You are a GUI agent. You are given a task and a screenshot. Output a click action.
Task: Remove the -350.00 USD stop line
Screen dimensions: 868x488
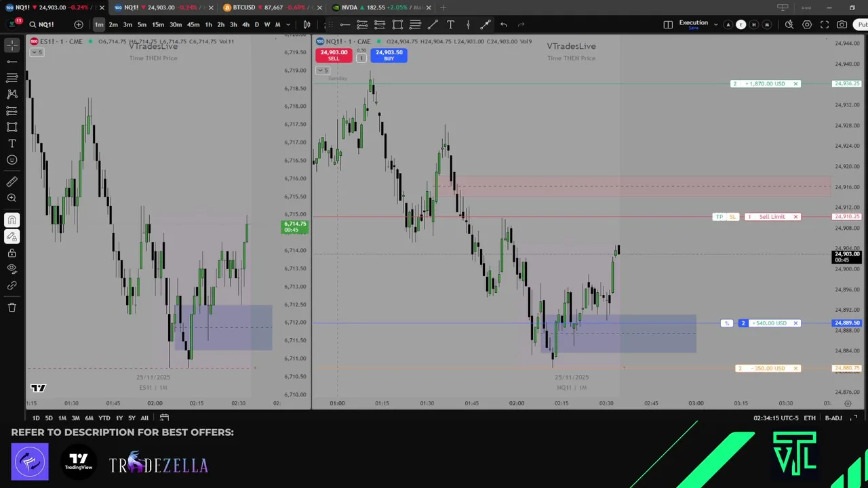pyautogui.click(x=795, y=369)
